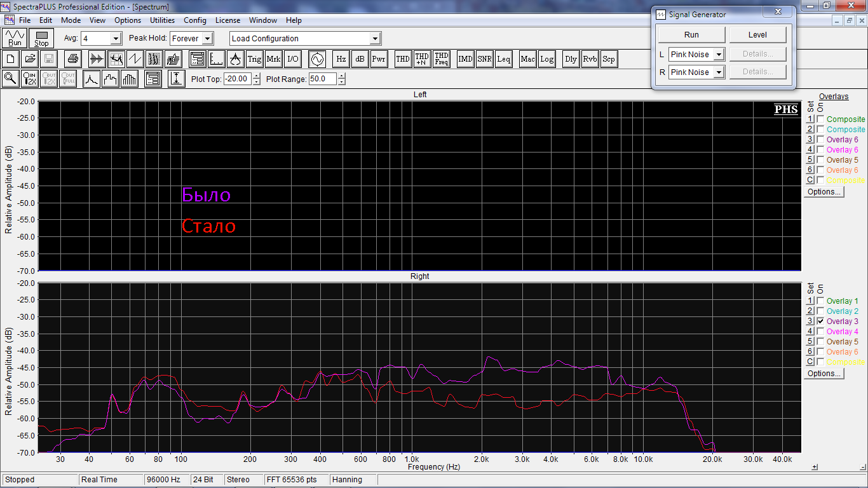Enable Overlay 2 checkbox in Right panel
This screenshot has height=488, width=868.
point(820,311)
